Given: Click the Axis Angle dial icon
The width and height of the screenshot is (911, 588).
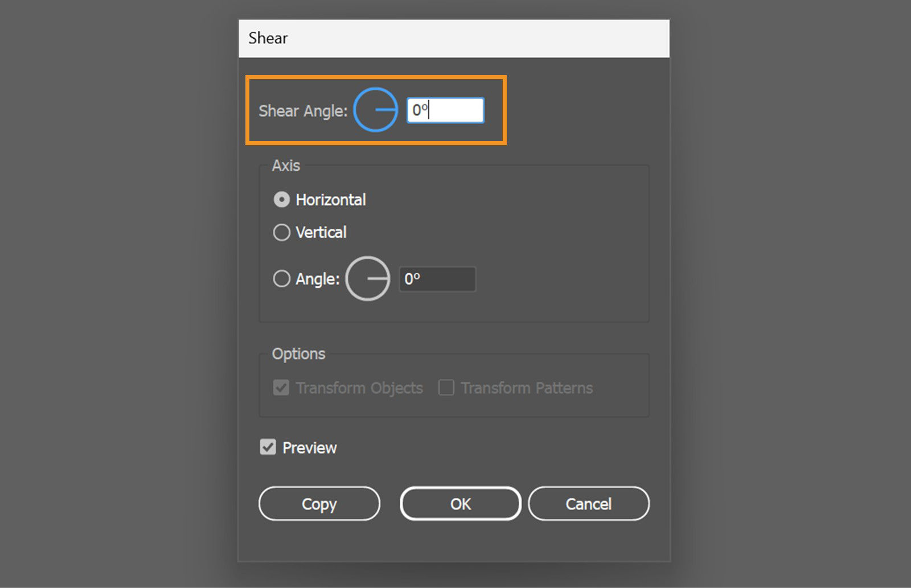Looking at the screenshot, I should click(367, 278).
